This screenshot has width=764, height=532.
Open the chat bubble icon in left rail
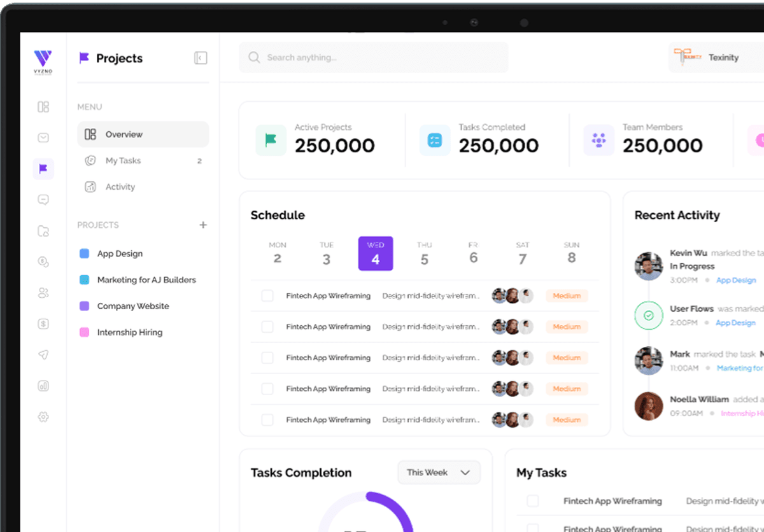(43, 200)
